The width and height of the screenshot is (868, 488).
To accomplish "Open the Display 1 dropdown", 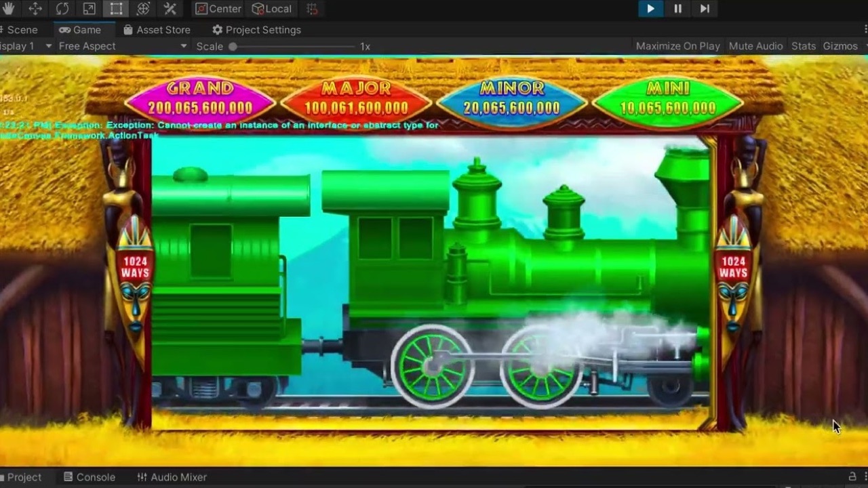I will [x=26, y=46].
